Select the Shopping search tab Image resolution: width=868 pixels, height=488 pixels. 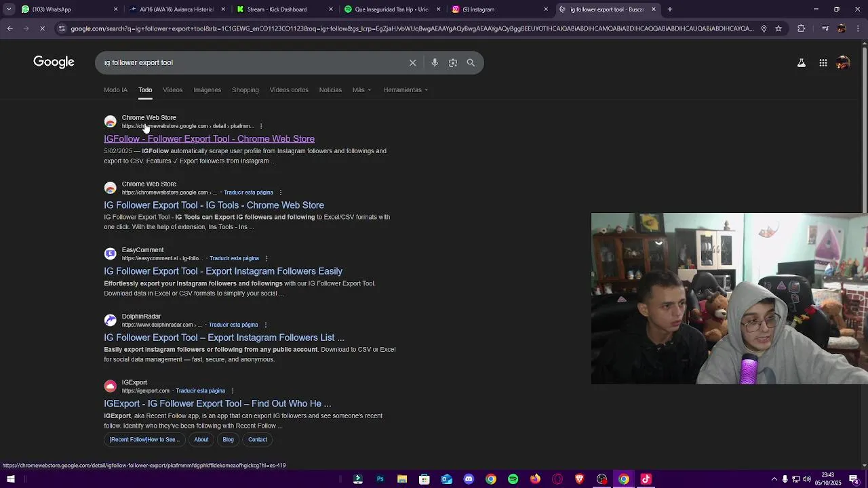pos(245,90)
